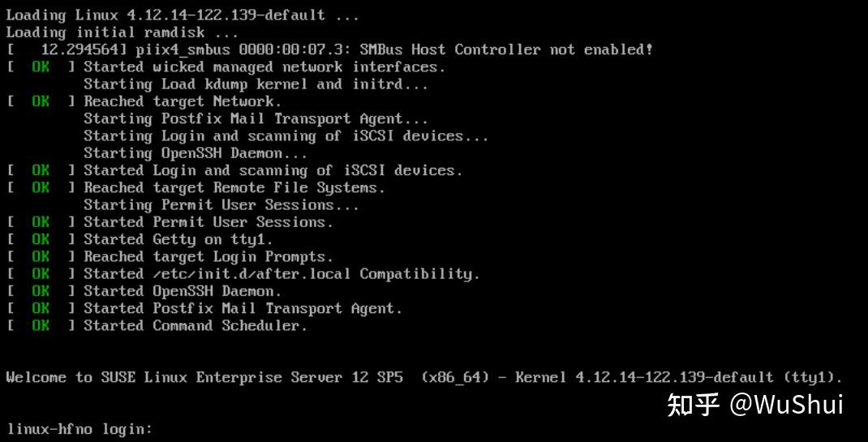Click "Starting Postfix Mail Transport Agent..." line
This screenshot has height=442, width=868.
coord(256,118)
